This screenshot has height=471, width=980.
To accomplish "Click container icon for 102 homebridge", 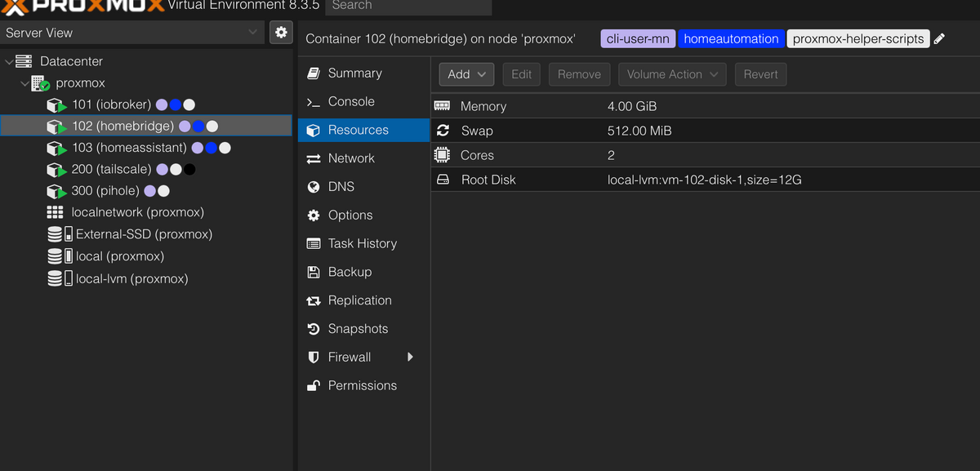I will click(56, 127).
